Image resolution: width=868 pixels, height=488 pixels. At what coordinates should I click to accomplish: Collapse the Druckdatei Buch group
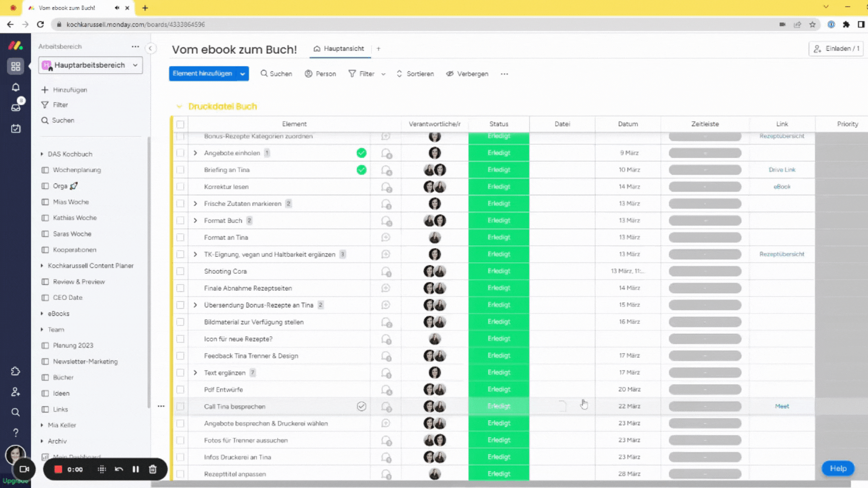tap(179, 106)
